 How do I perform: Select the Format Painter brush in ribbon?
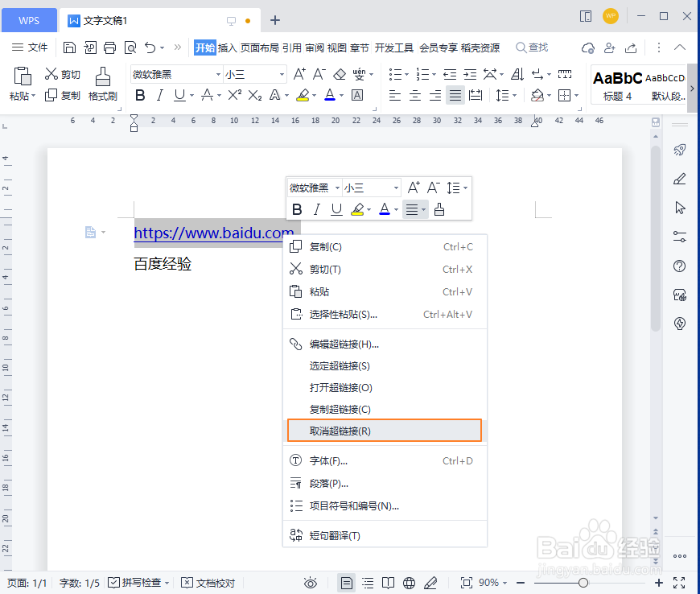click(x=103, y=76)
